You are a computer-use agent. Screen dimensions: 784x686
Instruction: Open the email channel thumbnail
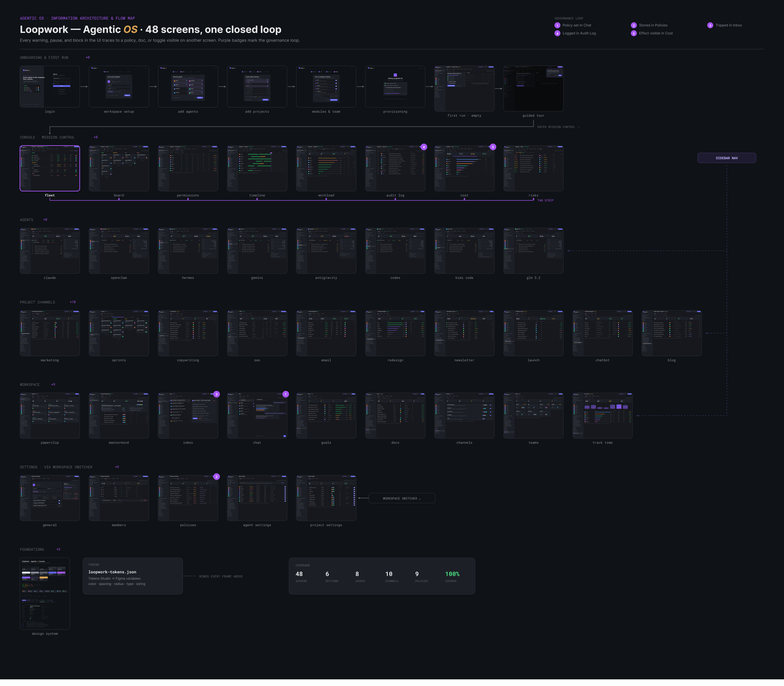(326, 333)
